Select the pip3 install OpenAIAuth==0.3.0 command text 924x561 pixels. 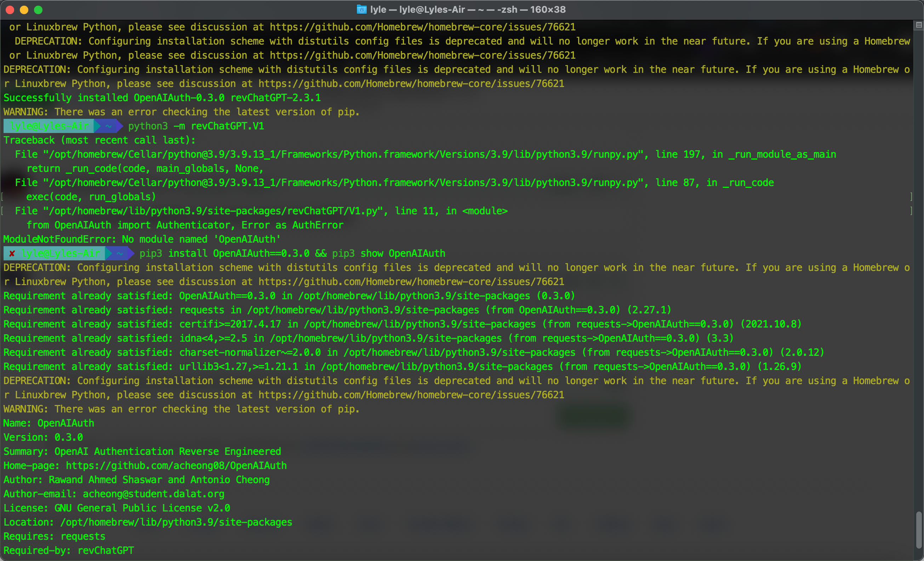click(x=224, y=253)
